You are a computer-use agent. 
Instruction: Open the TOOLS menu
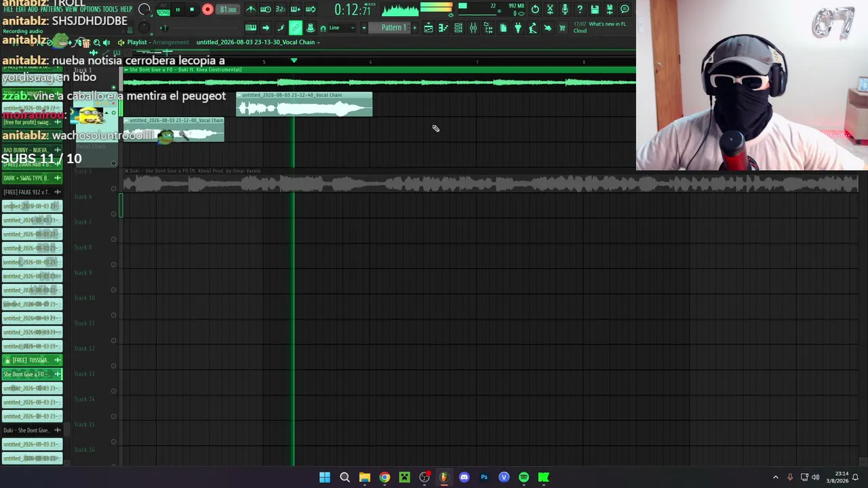coord(110,9)
